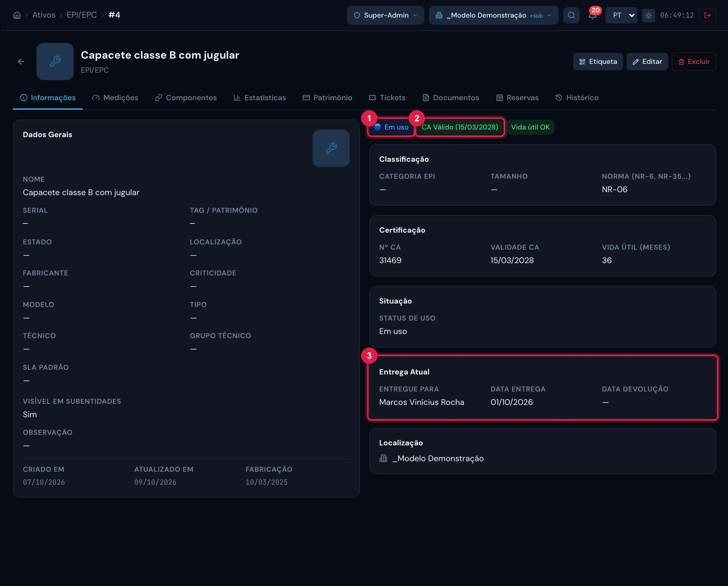Open the _Modelo Demonstração entity selector

click(x=493, y=15)
